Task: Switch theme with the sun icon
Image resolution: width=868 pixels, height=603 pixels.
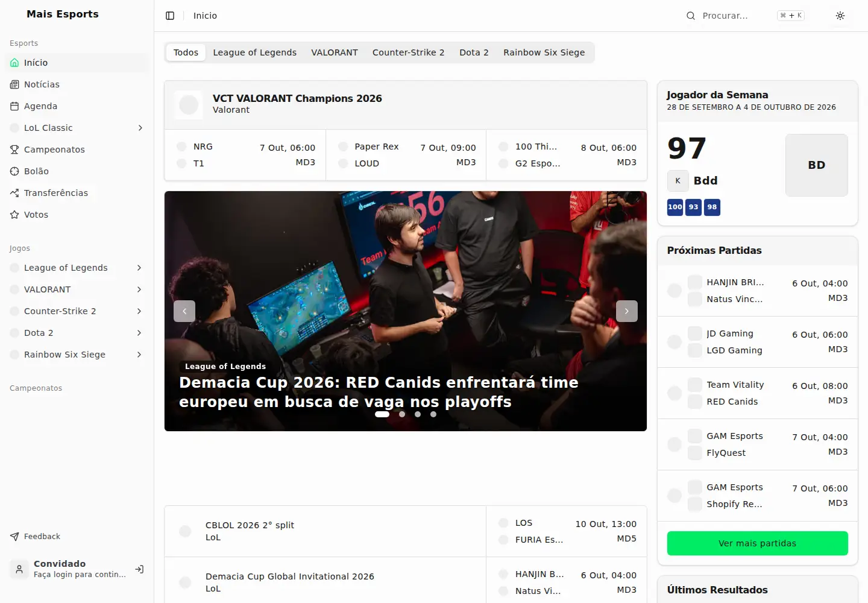Action: point(840,16)
